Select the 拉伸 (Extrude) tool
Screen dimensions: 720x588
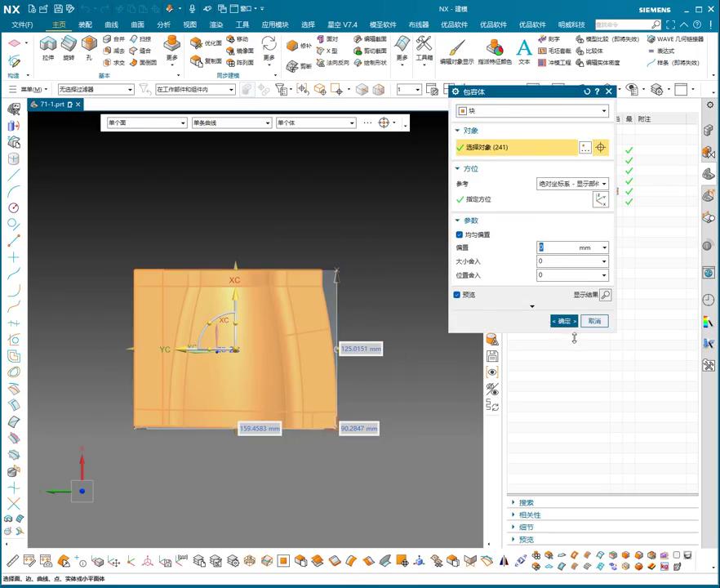pos(48,47)
